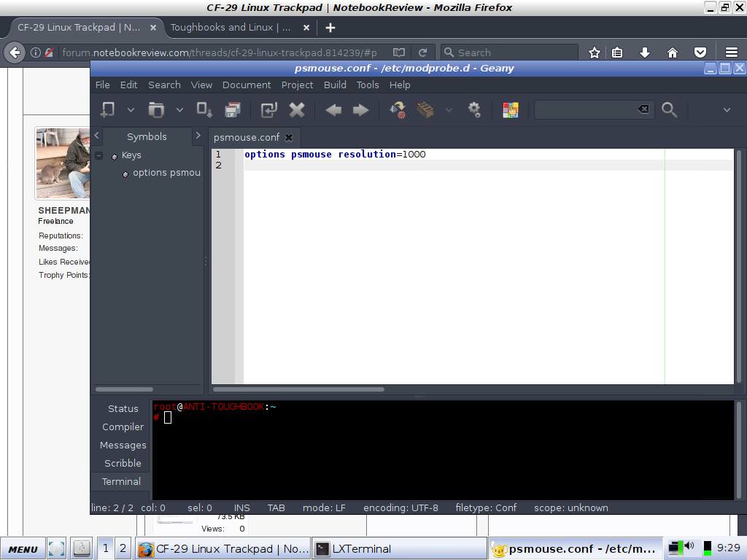Switch to the Compiler tab
The image size is (747, 560).
tap(123, 427)
